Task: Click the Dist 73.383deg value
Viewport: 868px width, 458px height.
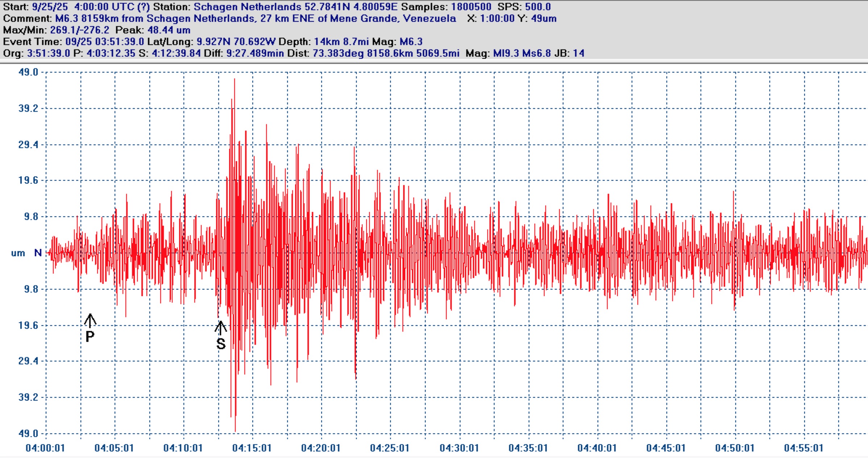Action: pyautogui.click(x=338, y=53)
